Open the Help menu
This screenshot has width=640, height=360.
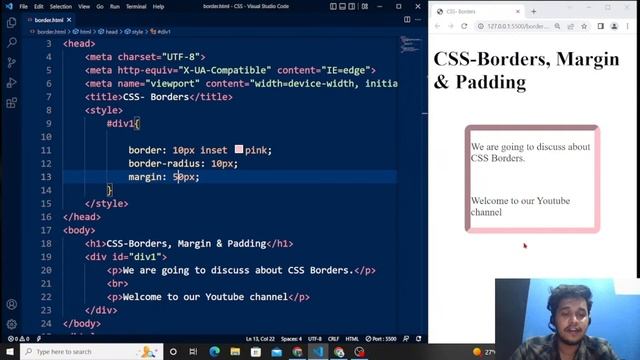point(158,7)
